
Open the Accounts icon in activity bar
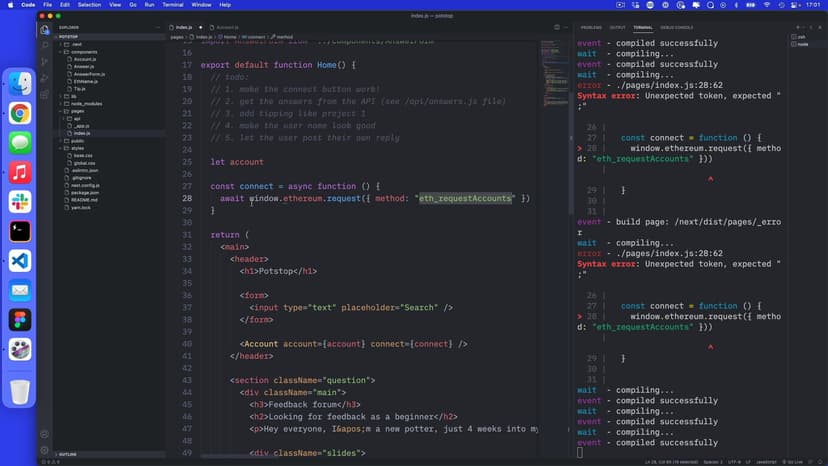click(45, 434)
